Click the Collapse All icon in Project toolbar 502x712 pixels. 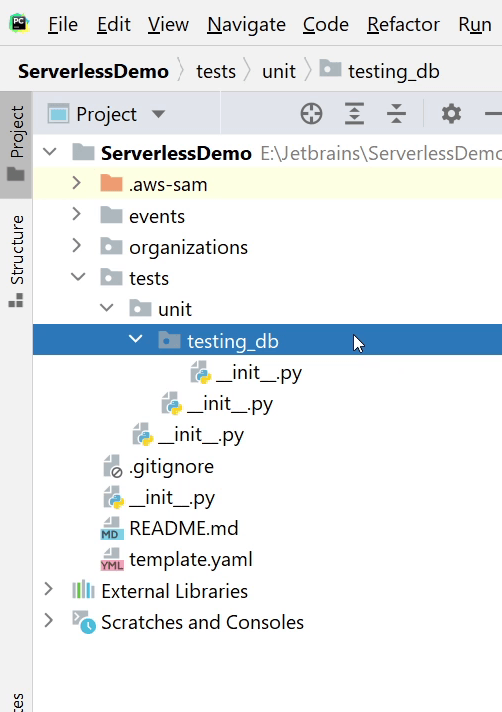tap(396, 114)
